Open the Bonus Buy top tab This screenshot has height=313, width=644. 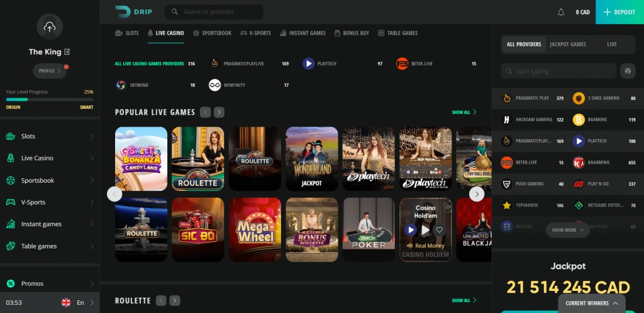pyautogui.click(x=352, y=33)
